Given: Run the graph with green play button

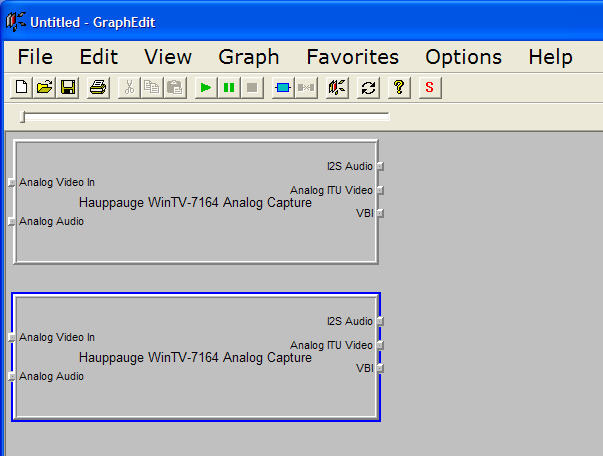Looking at the screenshot, I should pos(206,88).
